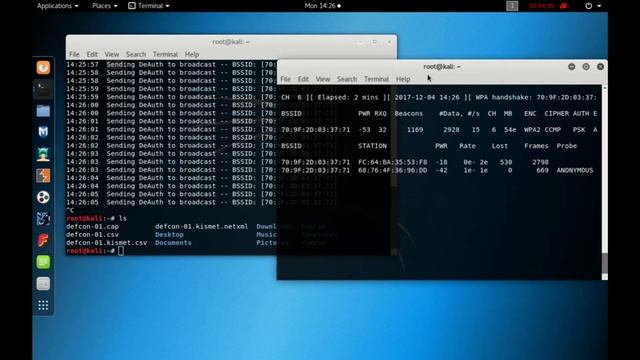
Task: Open Terminal menu in back deauth terminal
Action: [x=165, y=54]
